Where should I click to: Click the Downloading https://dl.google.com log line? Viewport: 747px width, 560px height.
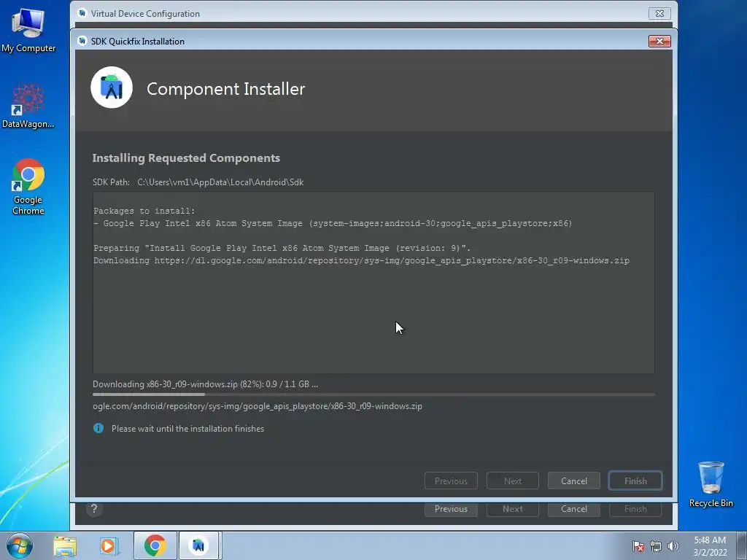[361, 260]
